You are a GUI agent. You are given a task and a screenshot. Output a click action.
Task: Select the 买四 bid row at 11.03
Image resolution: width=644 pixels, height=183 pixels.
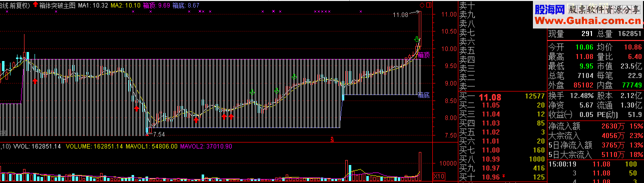(x=502, y=123)
